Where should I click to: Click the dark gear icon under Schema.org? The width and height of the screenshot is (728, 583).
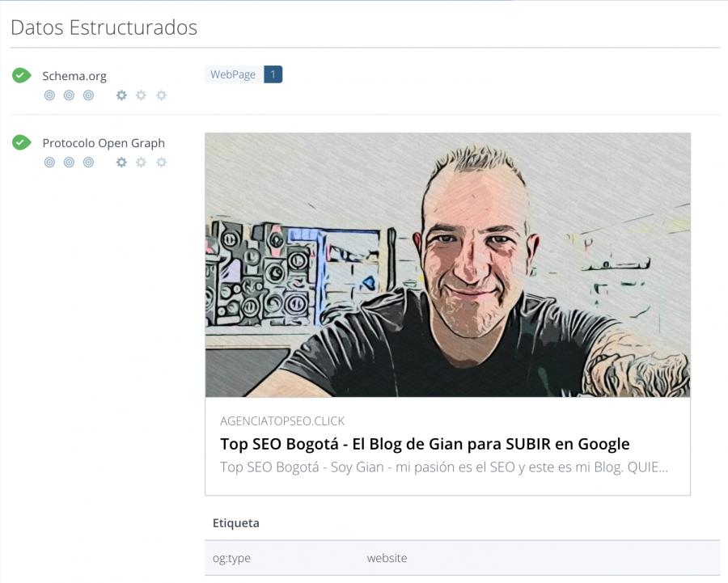(x=121, y=95)
